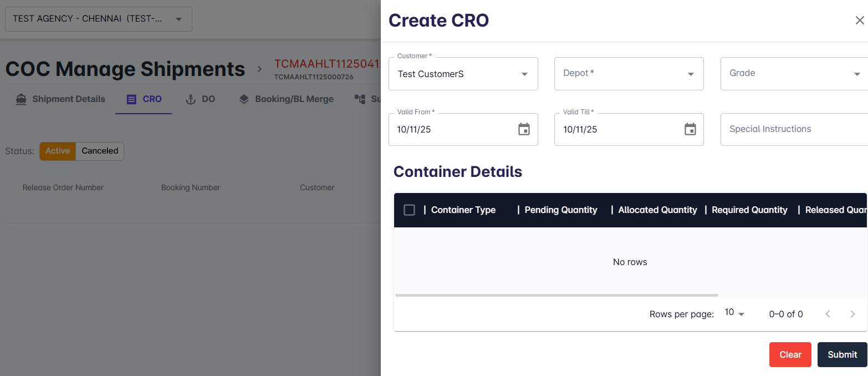This screenshot has width=868, height=376.
Task: Expand the Depot dropdown
Action: [690, 74]
